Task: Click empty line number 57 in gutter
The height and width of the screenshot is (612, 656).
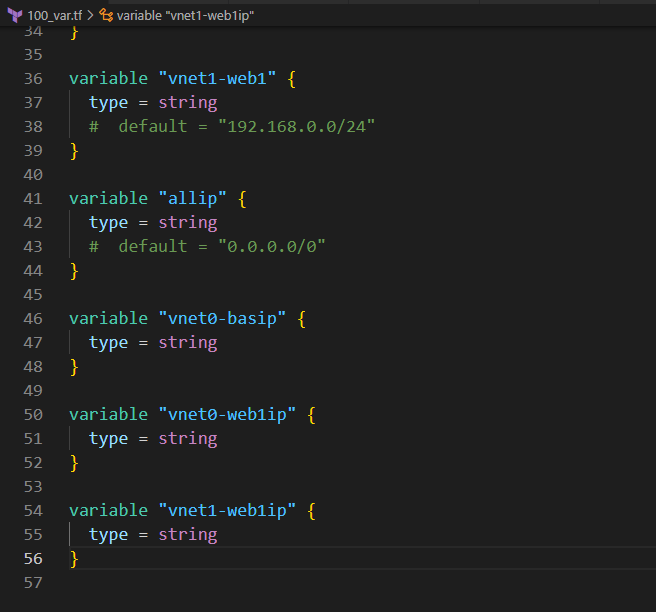Action: pyautogui.click(x=33, y=583)
